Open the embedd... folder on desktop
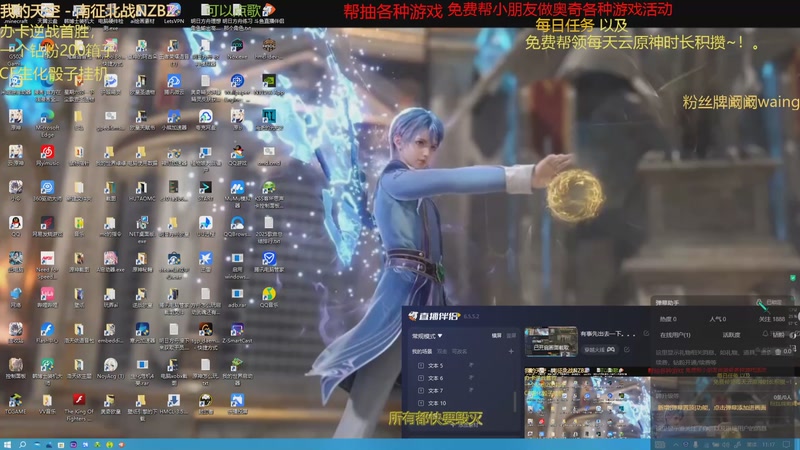This screenshot has height=450, width=800. pyautogui.click(x=110, y=333)
